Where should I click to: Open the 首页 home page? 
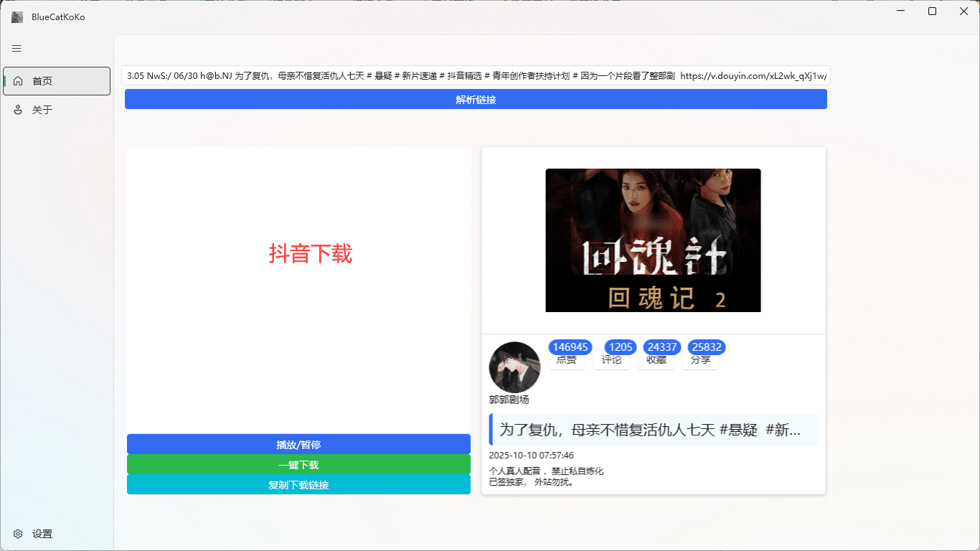[57, 81]
